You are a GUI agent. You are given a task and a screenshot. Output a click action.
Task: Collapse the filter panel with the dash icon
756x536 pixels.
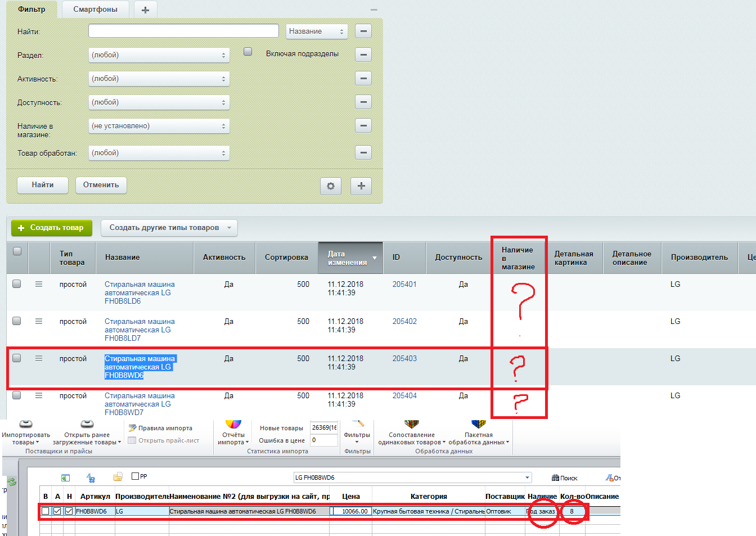tap(374, 10)
